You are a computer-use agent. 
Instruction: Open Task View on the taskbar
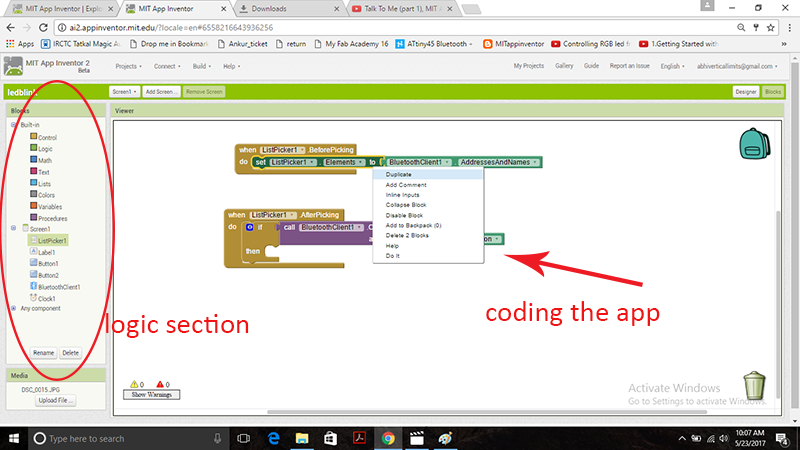(244, 438)
